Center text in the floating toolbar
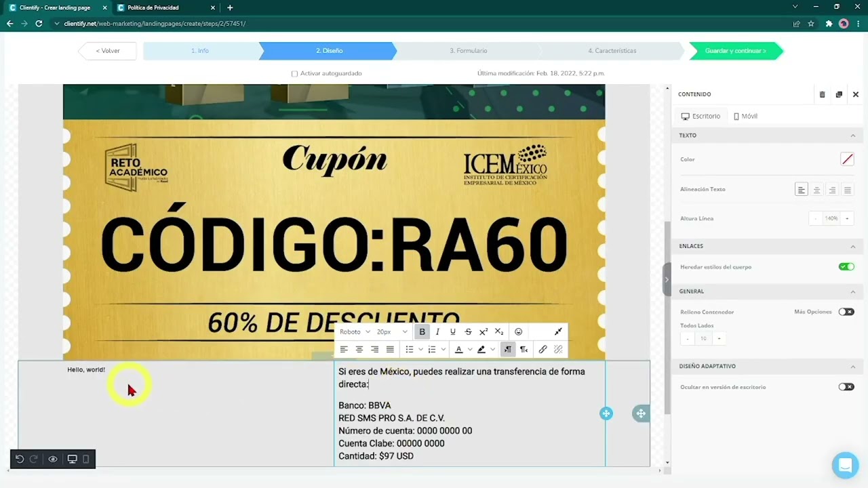 [359, 350]
